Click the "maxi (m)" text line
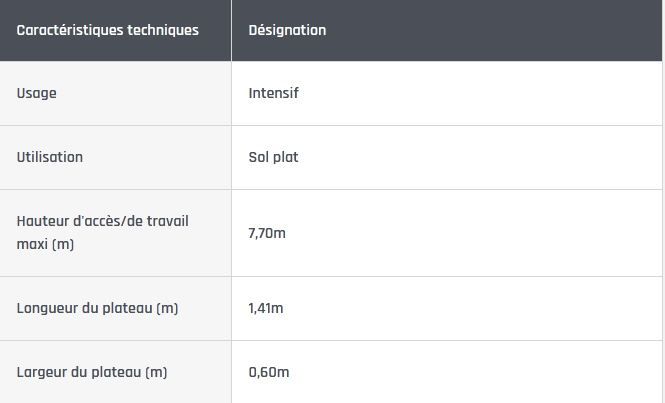The height and width of the screenshot is (403, 665). [46, 244]
